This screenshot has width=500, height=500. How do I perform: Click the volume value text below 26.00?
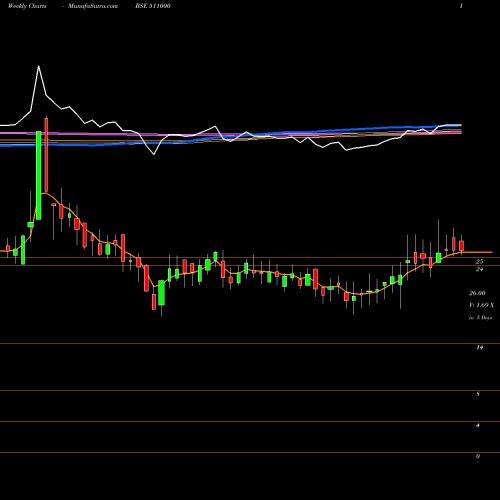point(481,305)
